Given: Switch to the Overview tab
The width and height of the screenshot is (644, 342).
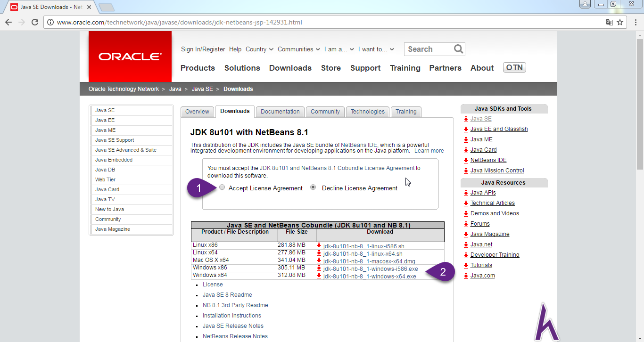Looking at the screenshot, I should (197, 112).
